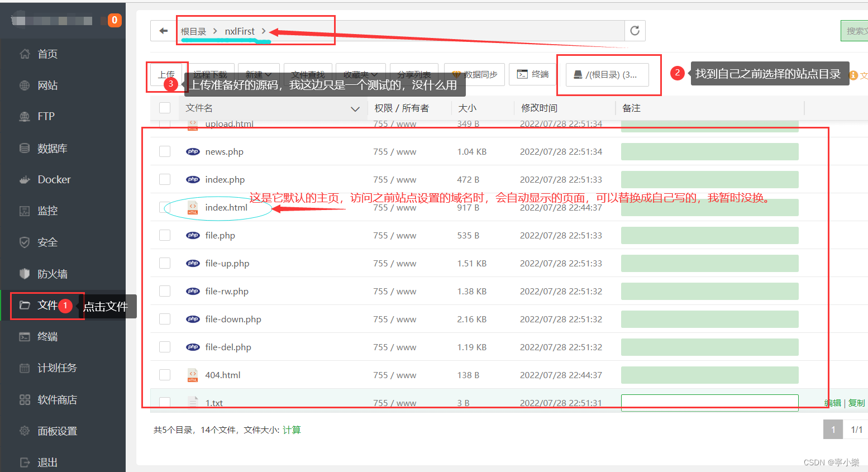Open the 收藏夹 favorites dropdown

pyautogui.click(x=361, y=74)
